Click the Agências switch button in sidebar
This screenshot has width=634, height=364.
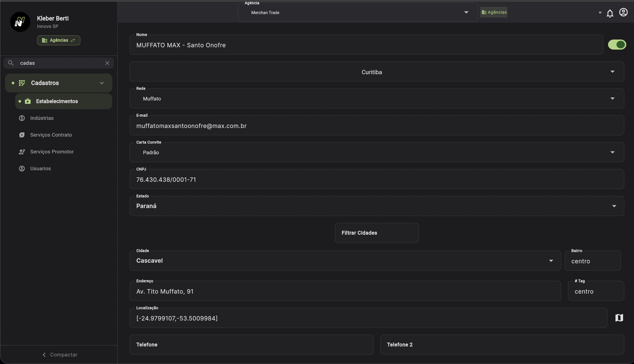click(58, 40)
